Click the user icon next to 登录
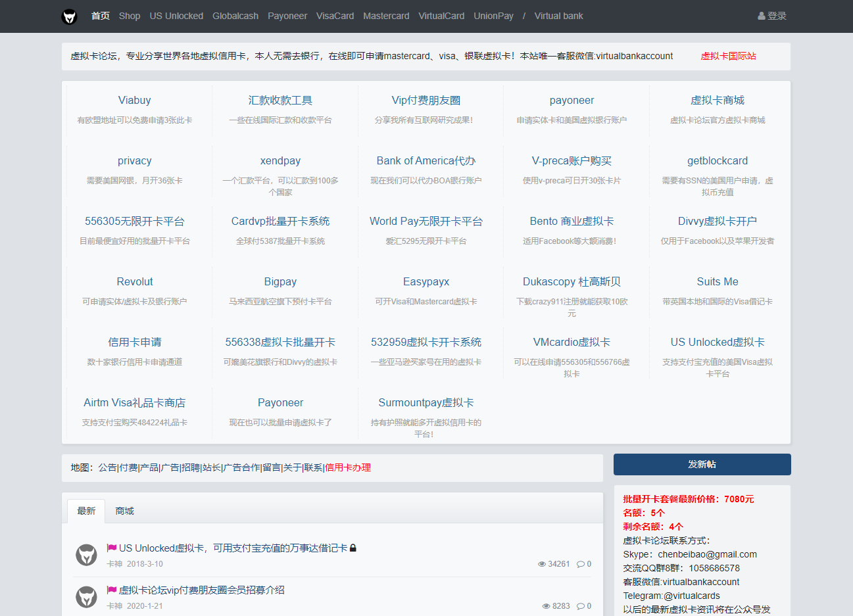Screen dimensions: 853x616 762,16
